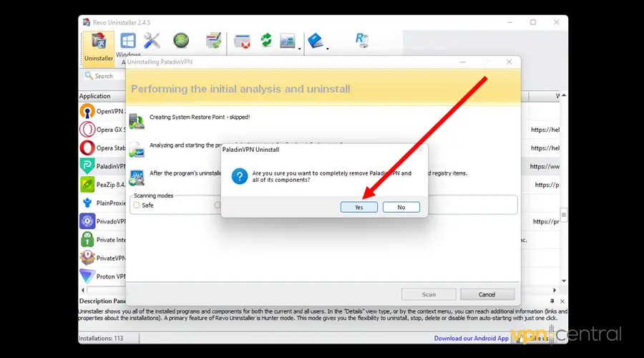Activate Hunter Mode green radar icon
644x358 pixels.
pos(181,40)
